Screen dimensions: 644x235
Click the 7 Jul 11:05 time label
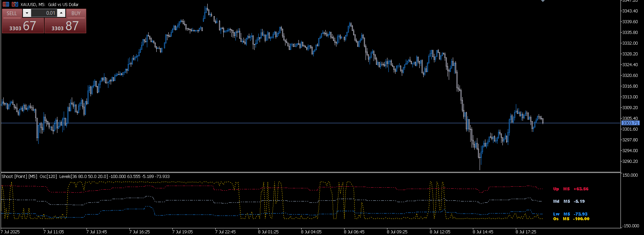pos(54,232)
